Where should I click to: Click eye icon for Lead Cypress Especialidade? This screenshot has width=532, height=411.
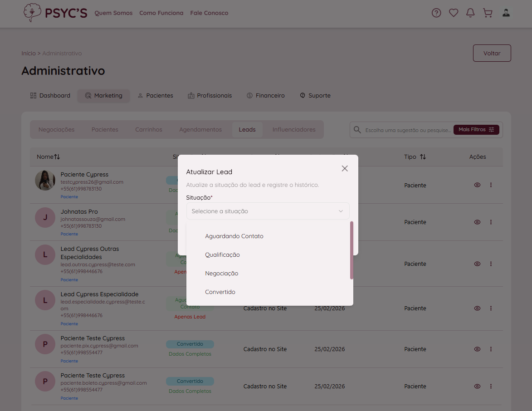point(477,308)
